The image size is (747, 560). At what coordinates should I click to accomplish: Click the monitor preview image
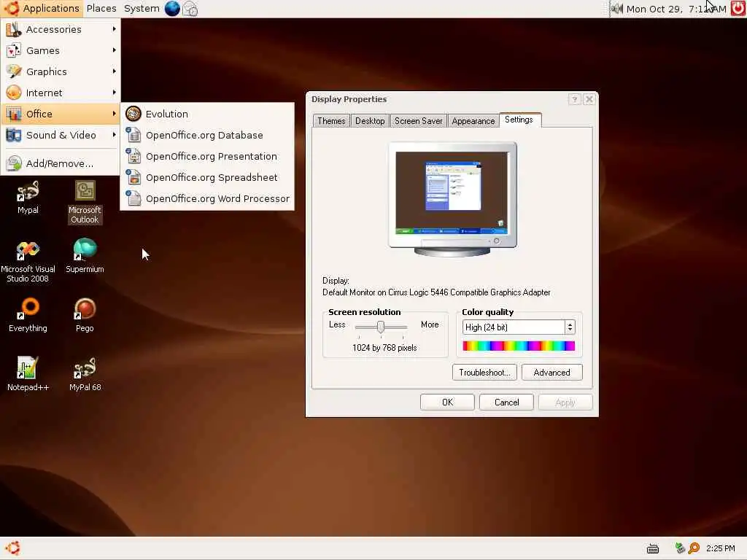tap(452, 199)
